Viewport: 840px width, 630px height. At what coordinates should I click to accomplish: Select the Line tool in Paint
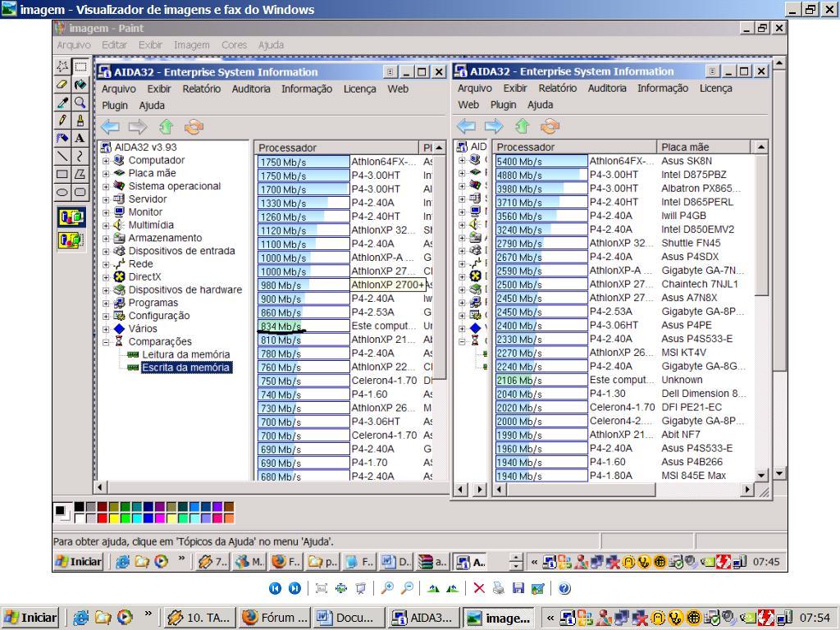coord(62,156)
